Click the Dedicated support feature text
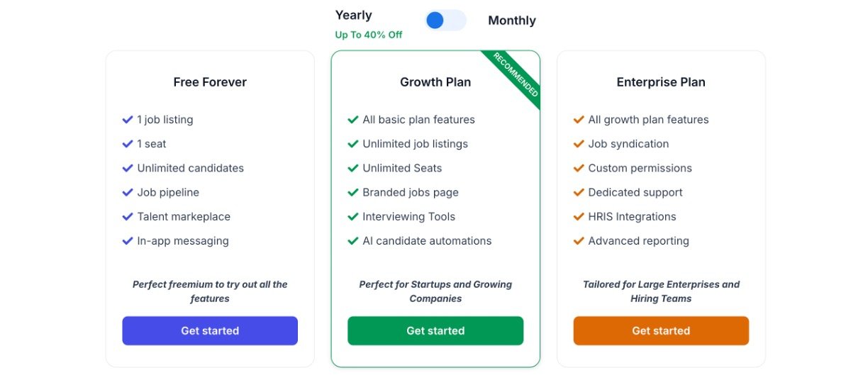This screenshot has width=868, height=380. (635, 193)
